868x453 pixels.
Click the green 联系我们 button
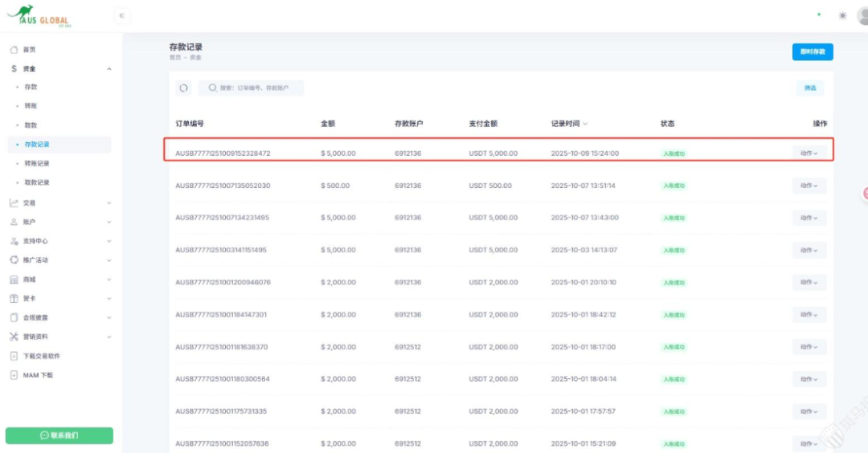59,435
